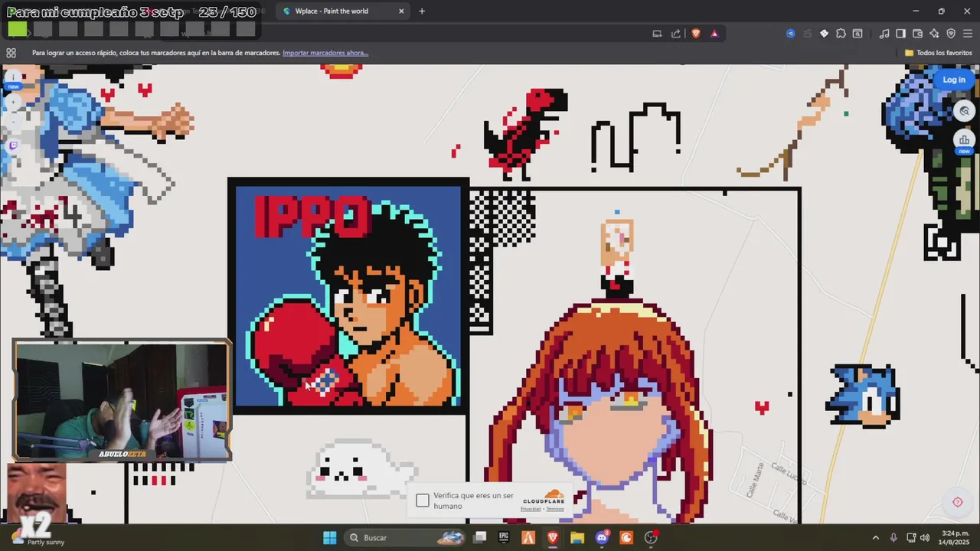Click the Log in button

click(x=954, y=80)
